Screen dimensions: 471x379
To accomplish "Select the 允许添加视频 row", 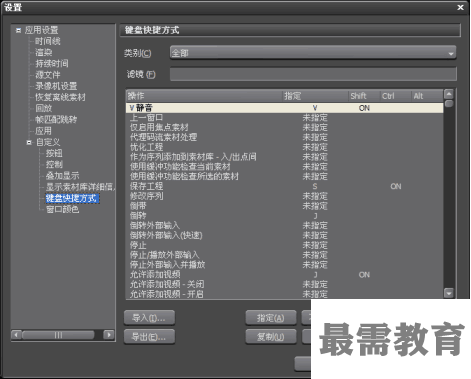I will 285,275.
